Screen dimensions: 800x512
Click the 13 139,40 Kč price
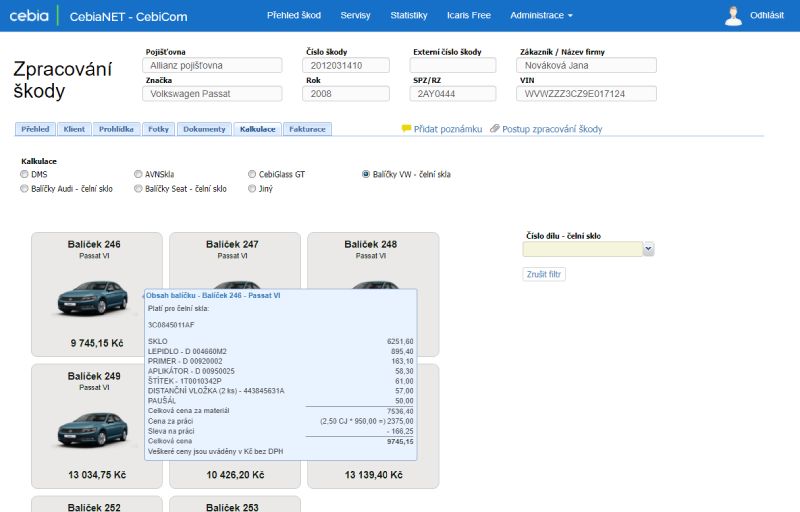coord(373,475)
